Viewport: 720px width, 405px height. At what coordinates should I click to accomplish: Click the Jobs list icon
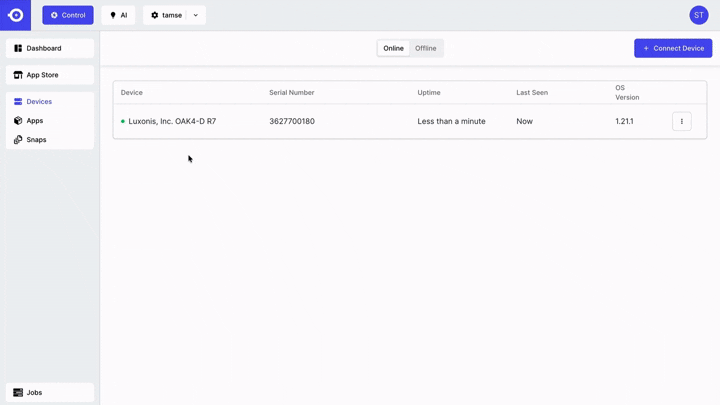pyautogui.click(x=18, y=392)
